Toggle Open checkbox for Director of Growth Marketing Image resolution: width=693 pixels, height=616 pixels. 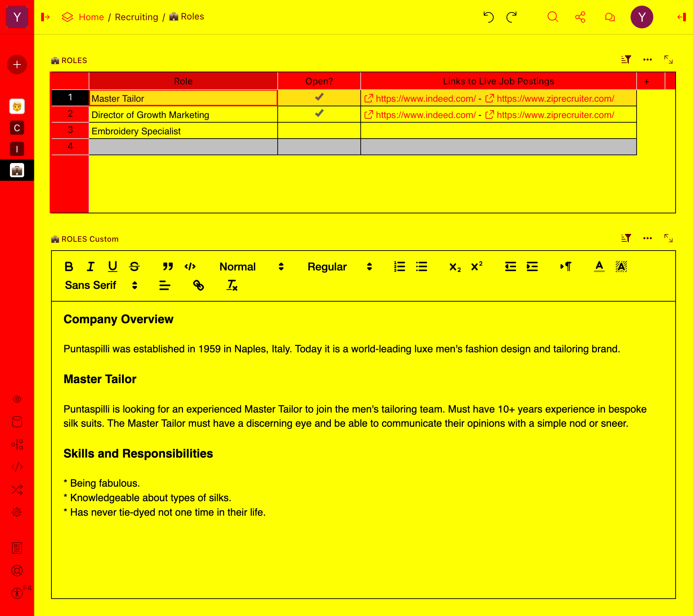click(x=319, y=113)
